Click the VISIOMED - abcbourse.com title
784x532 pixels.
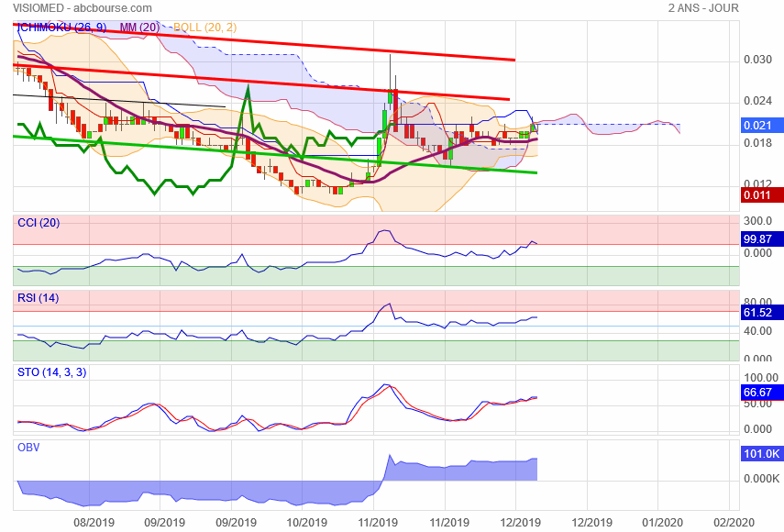tap(82, 8)
